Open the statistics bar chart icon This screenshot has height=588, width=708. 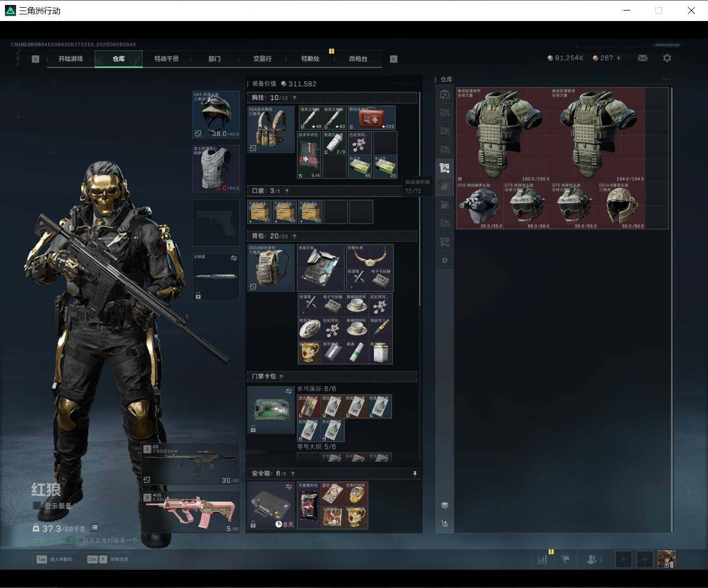(543, 559)
